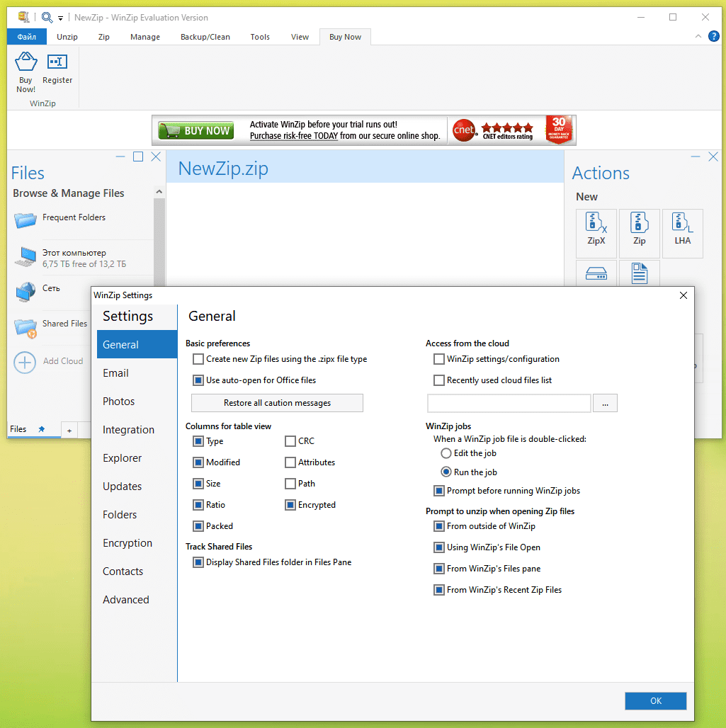Create a new Zip archive in Actions
The width and height of the screenshot is (726, 728).
[x=640, y=233]
